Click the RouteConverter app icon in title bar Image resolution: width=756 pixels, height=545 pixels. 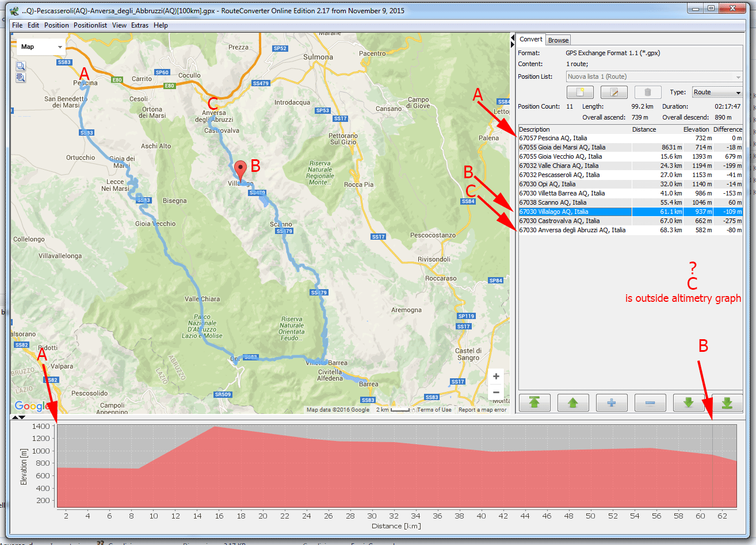pos(14,10)
